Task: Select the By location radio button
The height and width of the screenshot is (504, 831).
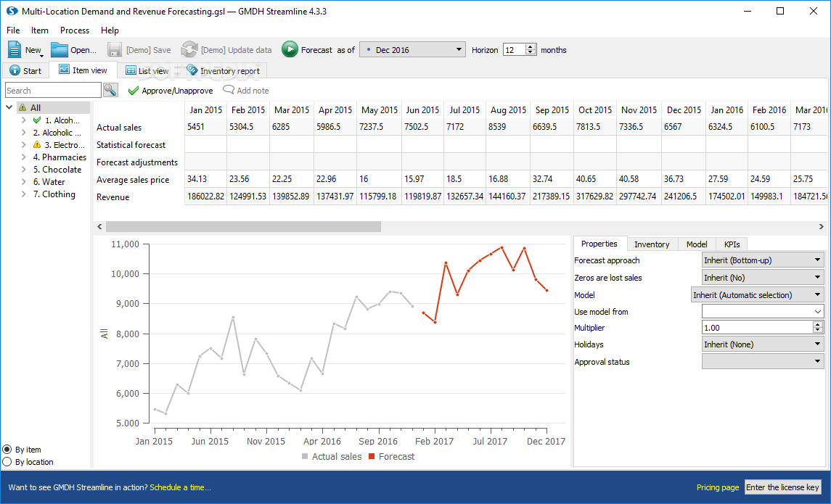Action: coord(7,462)
